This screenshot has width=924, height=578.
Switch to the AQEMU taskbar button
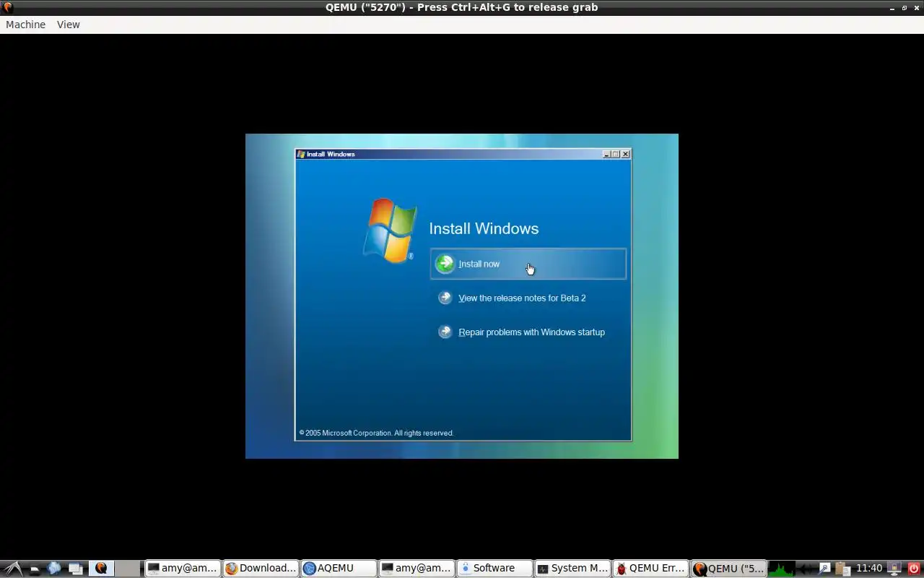pyautogui.click(x=339, y=569)
